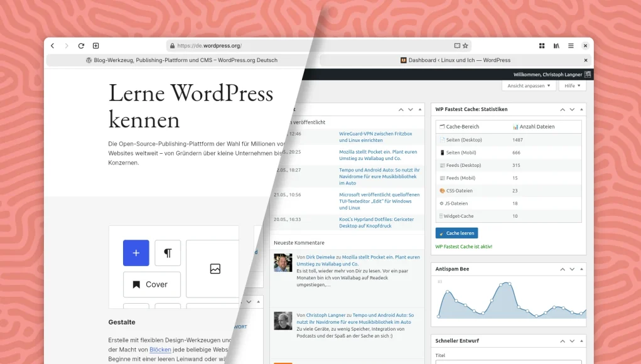The width and height of the screenshot is (641, 364).
Task: Open the browser library icon
Action: 556,46
